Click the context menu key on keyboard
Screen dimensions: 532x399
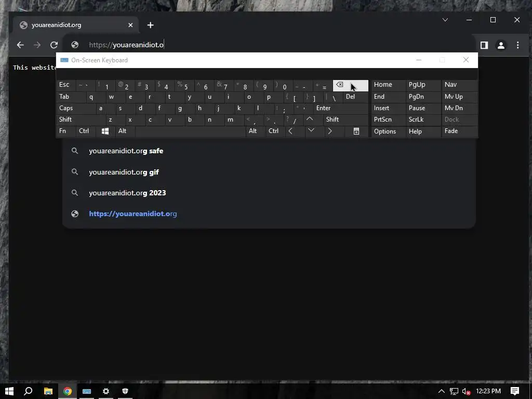[x=356, y=131]
